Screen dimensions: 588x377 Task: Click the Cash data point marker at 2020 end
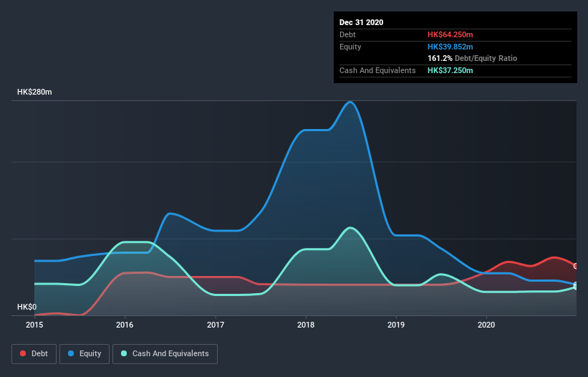pos(577,287)
